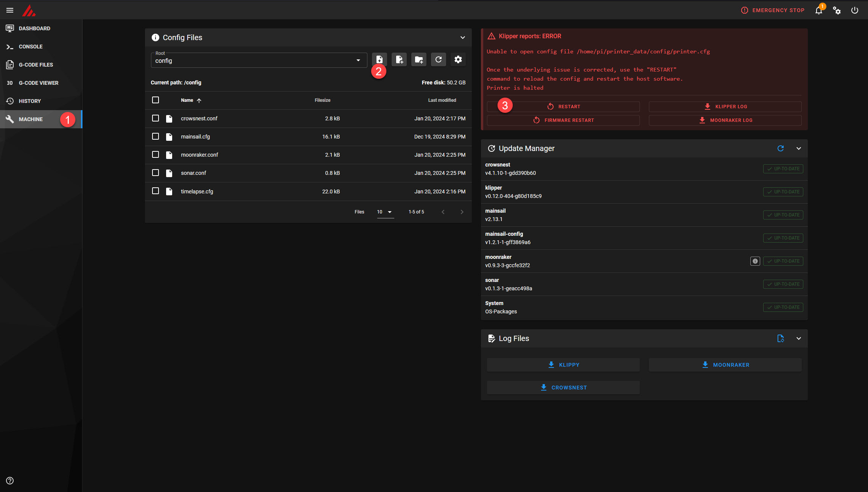
Task: Open the History page
Action: (x=41, y=101)
